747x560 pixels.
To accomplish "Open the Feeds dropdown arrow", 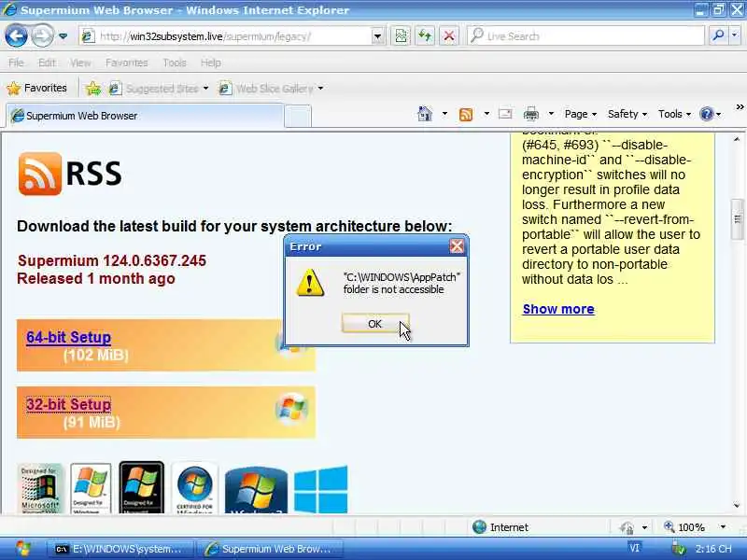I will click(x=486, y=114).
